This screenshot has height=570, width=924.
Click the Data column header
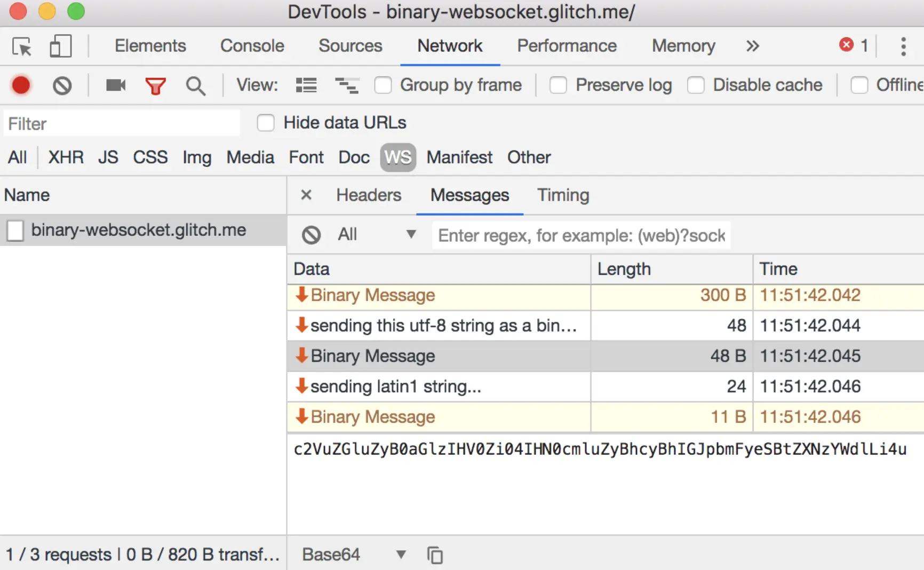click(x=439, y=269)
